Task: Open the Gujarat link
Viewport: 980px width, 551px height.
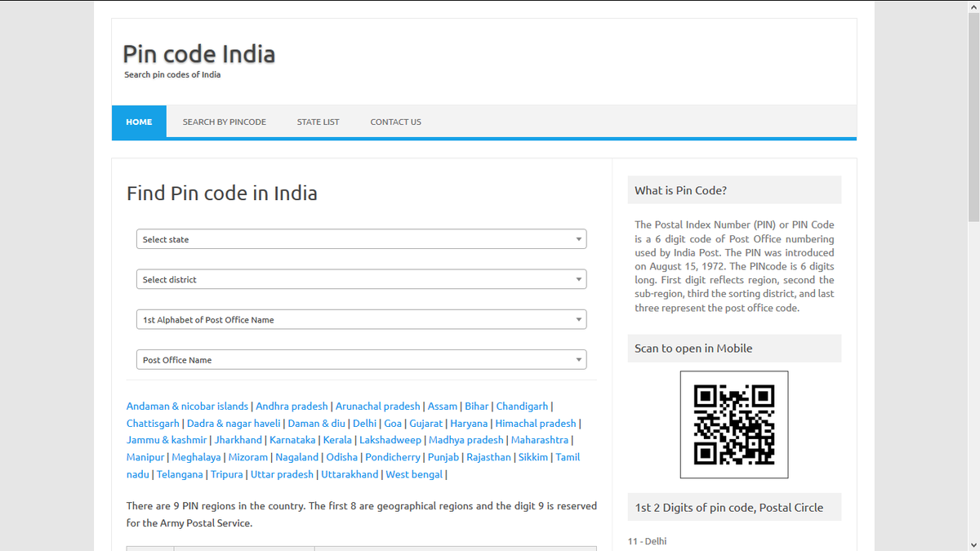Action: 425,423
